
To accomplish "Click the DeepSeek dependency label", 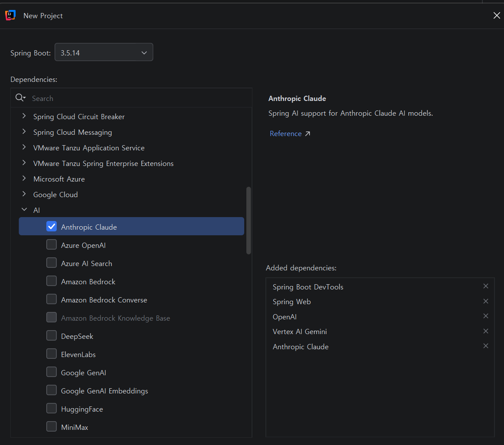I will (77, 336).
